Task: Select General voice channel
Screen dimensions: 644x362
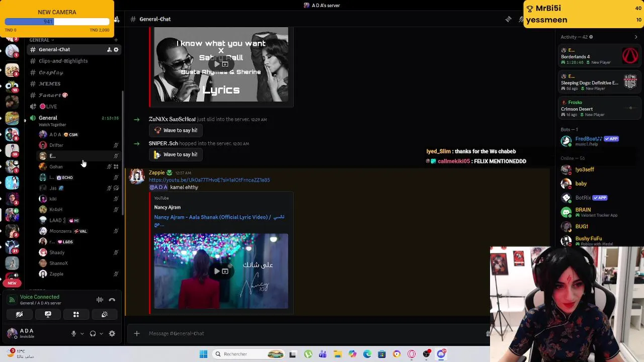Action: 48,118
